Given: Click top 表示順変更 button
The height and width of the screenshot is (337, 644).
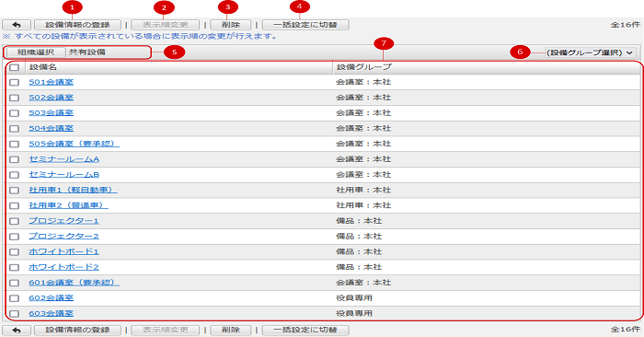Looking at the screenshot, I should pos(165,25).
